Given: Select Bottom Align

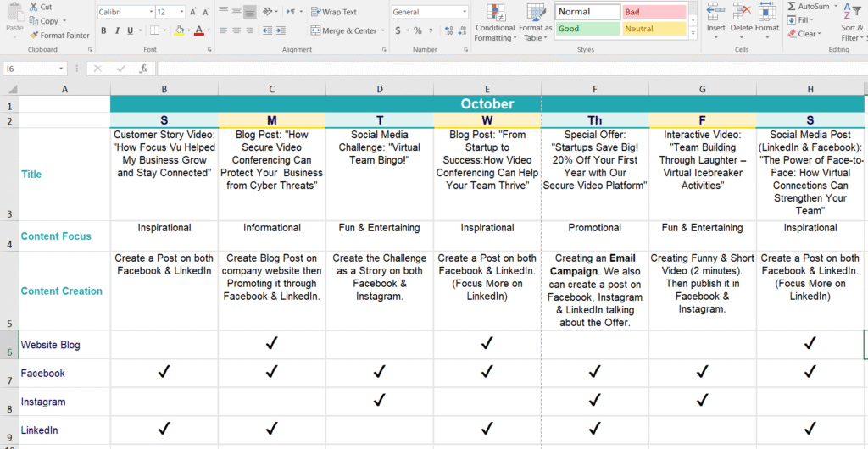Looking at the screenshot, I should tap(249, 11).
